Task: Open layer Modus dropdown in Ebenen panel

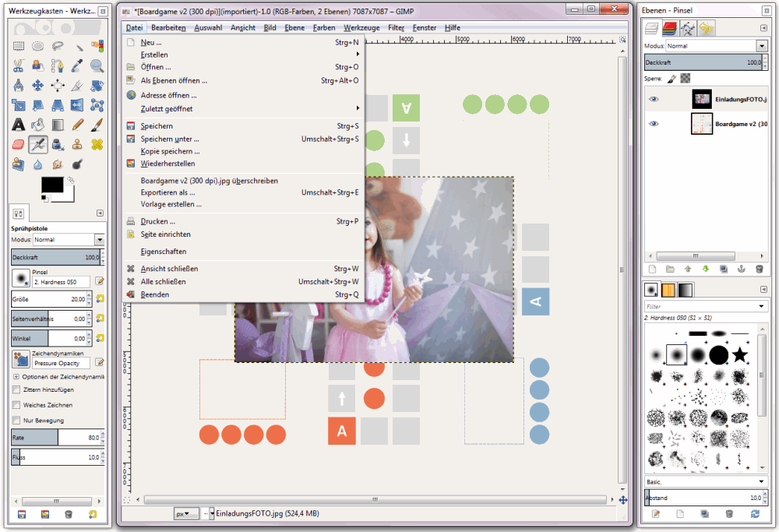Action: (x=762, y=46)
